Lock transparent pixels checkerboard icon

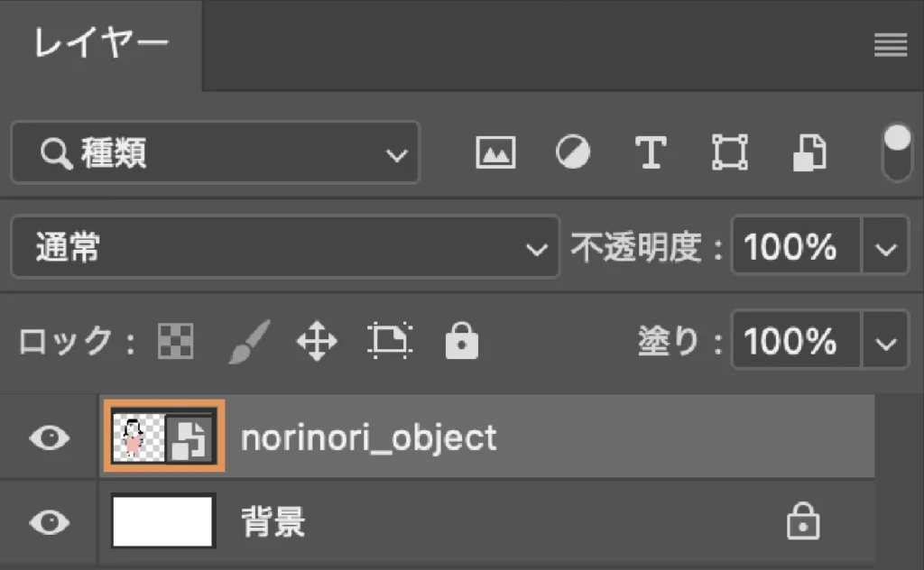click(x=176, y=341)
